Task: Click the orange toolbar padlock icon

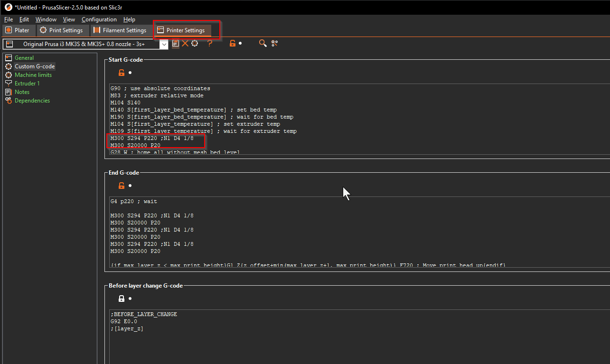Action: coord(232,43)
